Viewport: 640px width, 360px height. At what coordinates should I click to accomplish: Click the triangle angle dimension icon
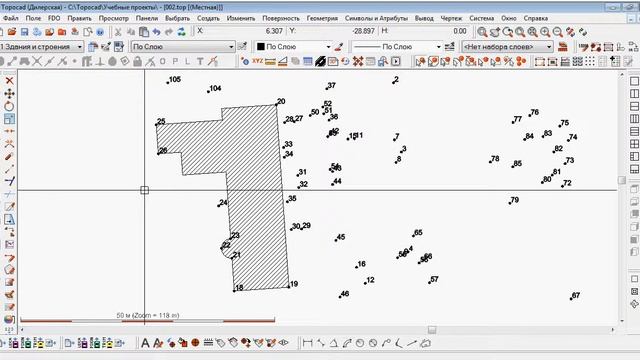click(334, 343)
